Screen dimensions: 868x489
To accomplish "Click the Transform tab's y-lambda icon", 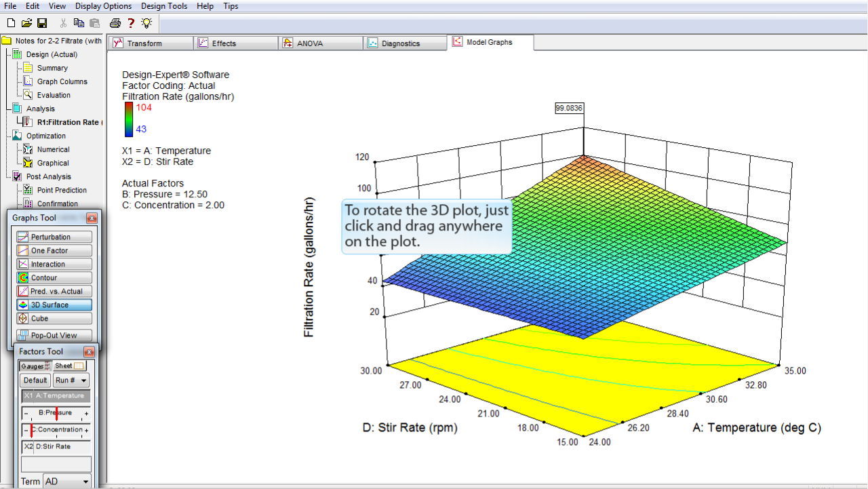I will tap(118, 43).
